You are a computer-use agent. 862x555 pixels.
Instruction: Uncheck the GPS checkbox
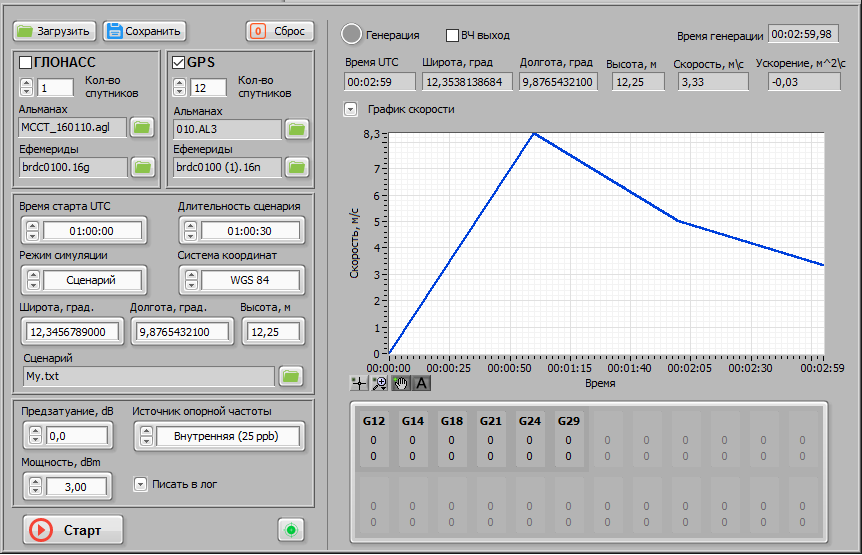[179, 63]
